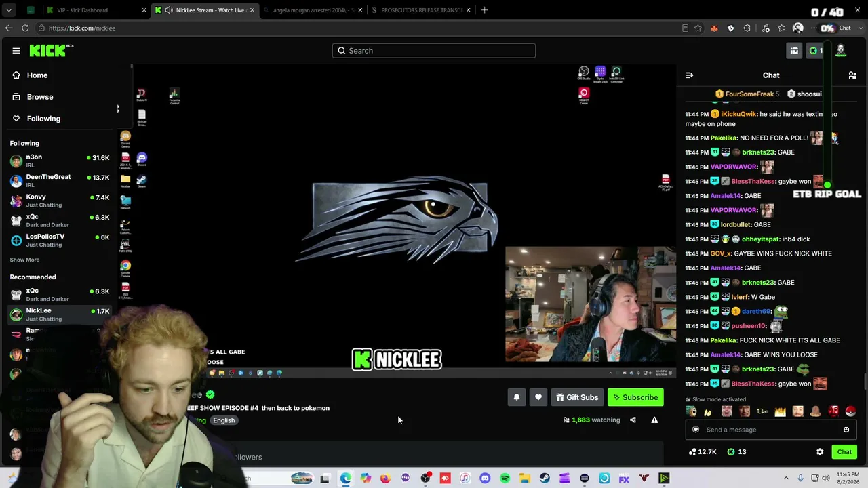Open the Kick hamburger sidebar menu

16,51
